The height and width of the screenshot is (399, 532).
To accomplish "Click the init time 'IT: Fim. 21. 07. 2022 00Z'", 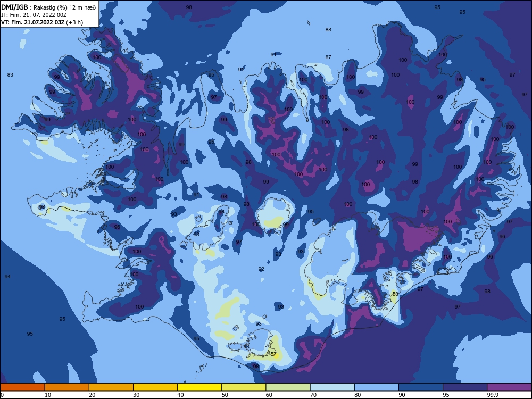I will click(x=34, y=15).
